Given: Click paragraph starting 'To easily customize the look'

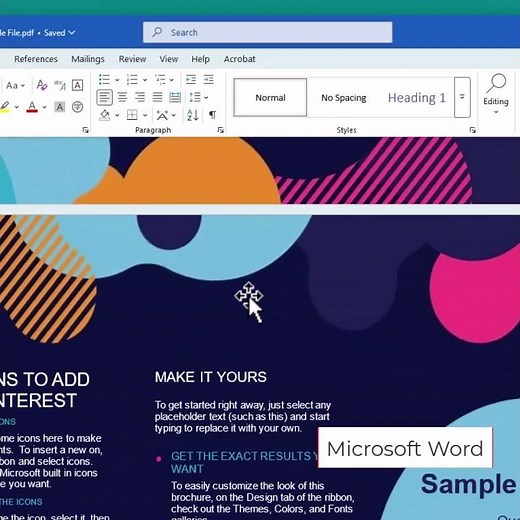Looking at the screenshot, I should click(262, 501).
